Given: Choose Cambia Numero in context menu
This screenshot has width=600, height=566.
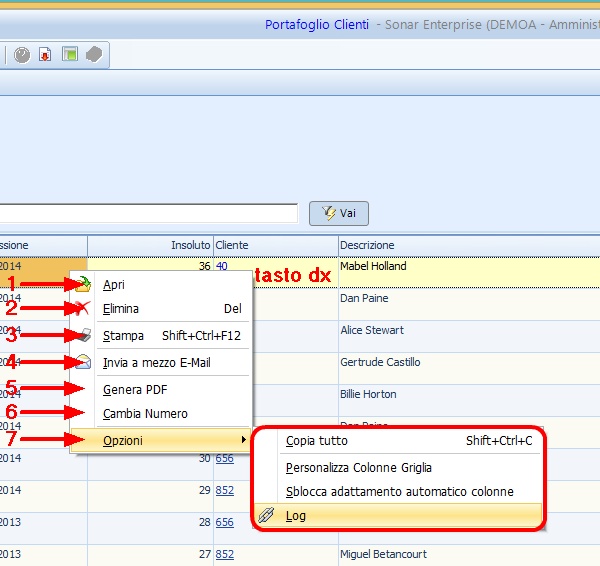Looking at the screenshot, I should click(x=145, y=413).
